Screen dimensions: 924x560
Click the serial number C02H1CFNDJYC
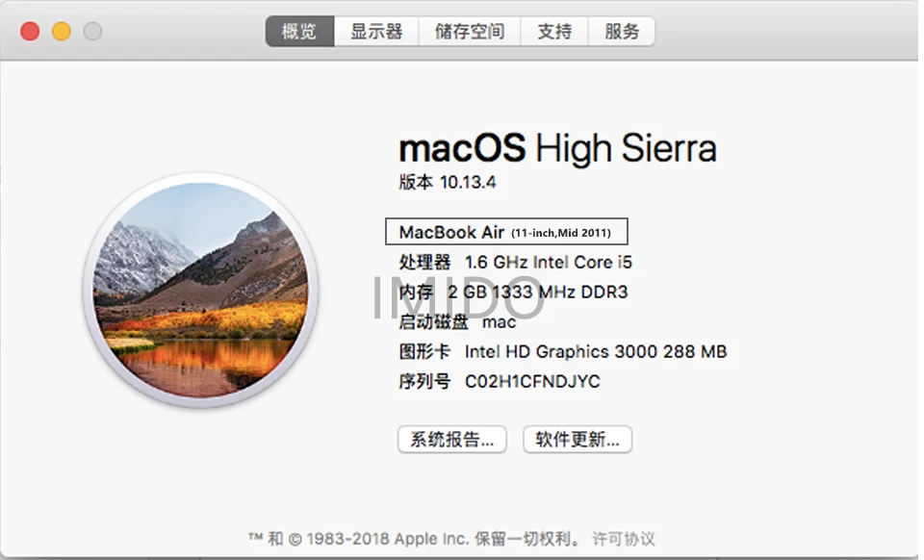[x=532, y=382]
